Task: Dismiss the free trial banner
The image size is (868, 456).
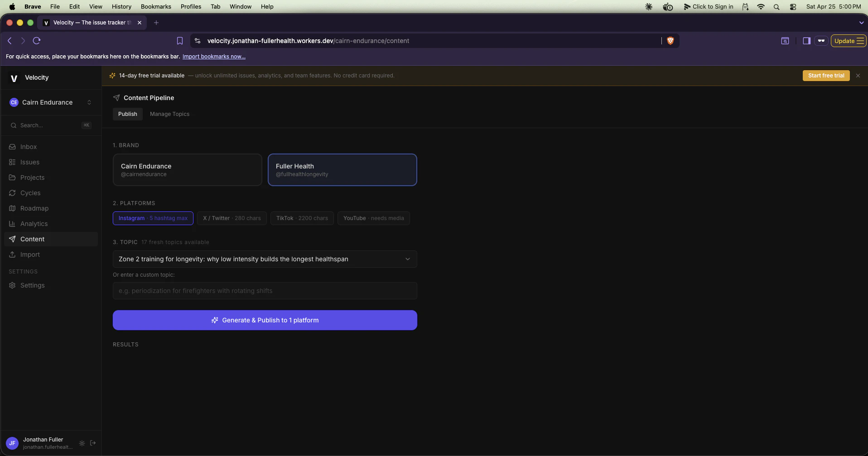Action: pos(858,76)
